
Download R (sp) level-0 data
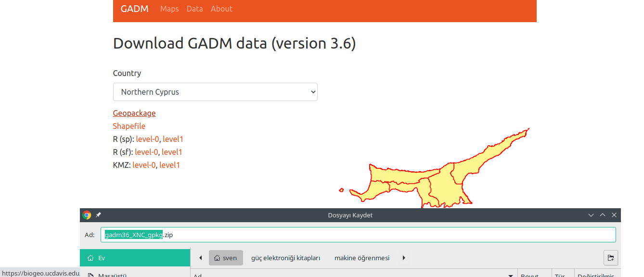pyautogui.click(x=147, y=139)
